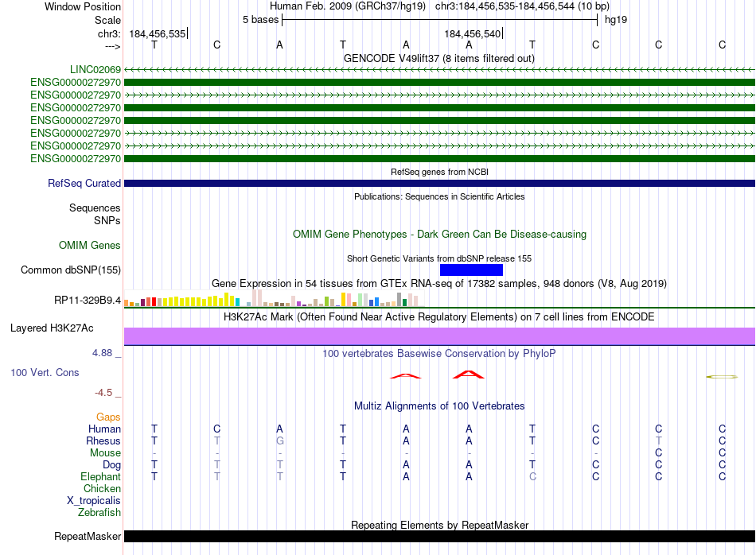Click the 'Scale' label
756x555 pixels.
[107, 20]
